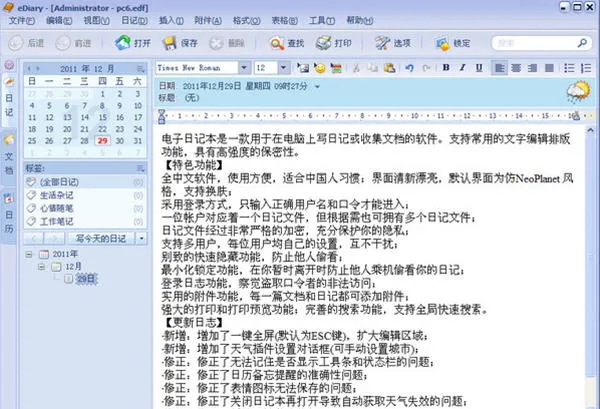
Task: Select day 29 in the calendar
Action: click(x=102, y=140)
